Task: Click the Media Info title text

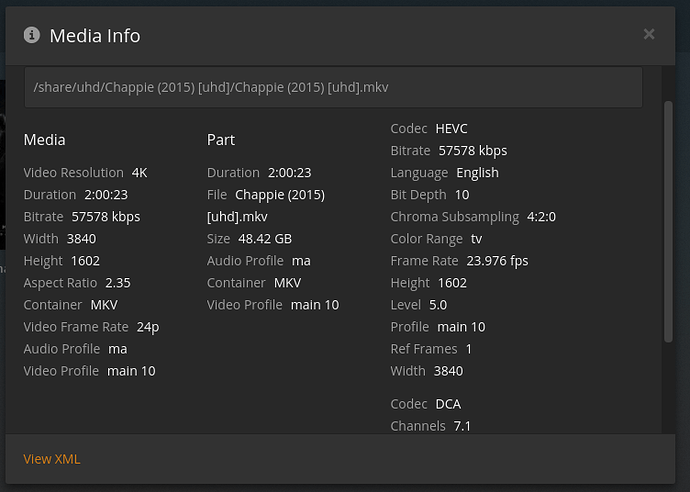Action: pos(95,36)
